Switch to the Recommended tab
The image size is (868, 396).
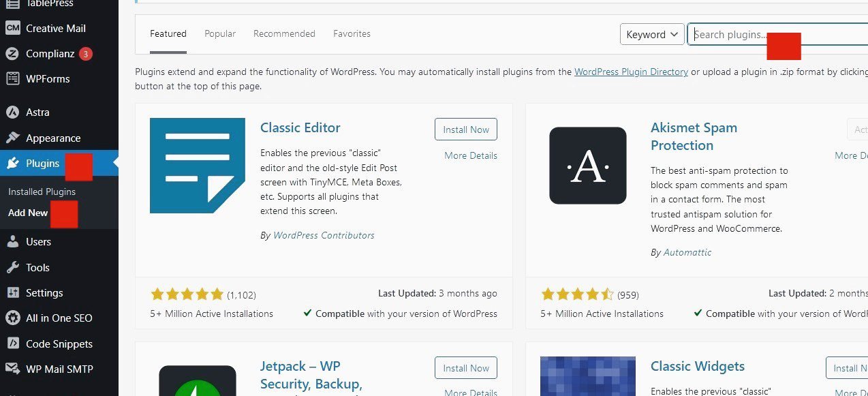point(284,33)
